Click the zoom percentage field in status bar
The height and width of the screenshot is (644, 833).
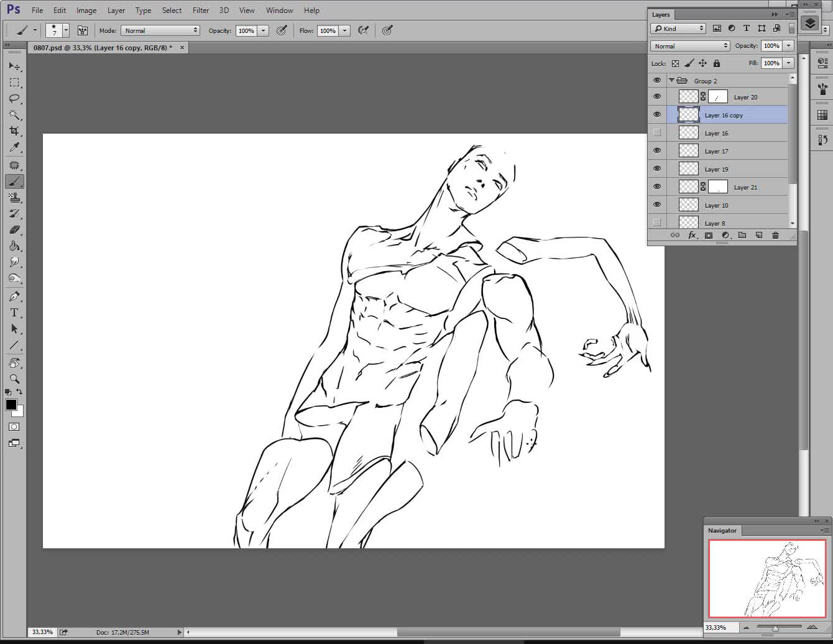[42, 632]
